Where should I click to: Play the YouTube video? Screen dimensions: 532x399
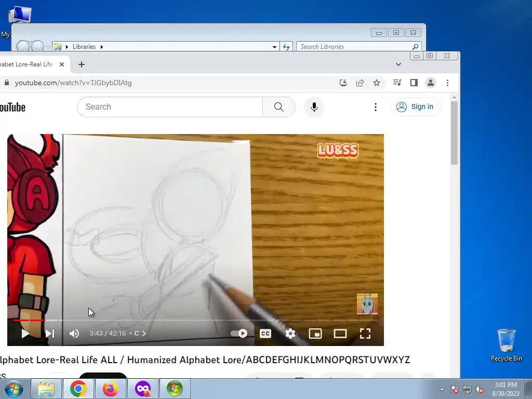tap(25, 334)
